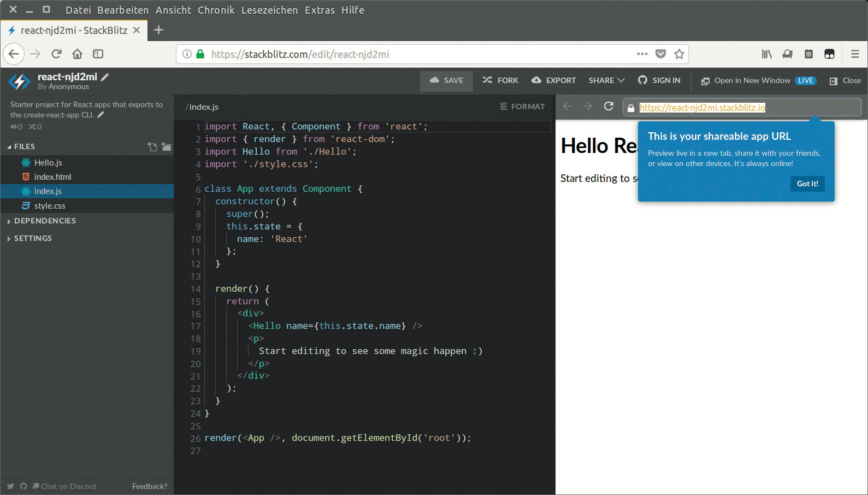Image resolution: width=868 pixels, height=495 pixels.
Task: Click the new file icon in FILES
Action: 152,146
